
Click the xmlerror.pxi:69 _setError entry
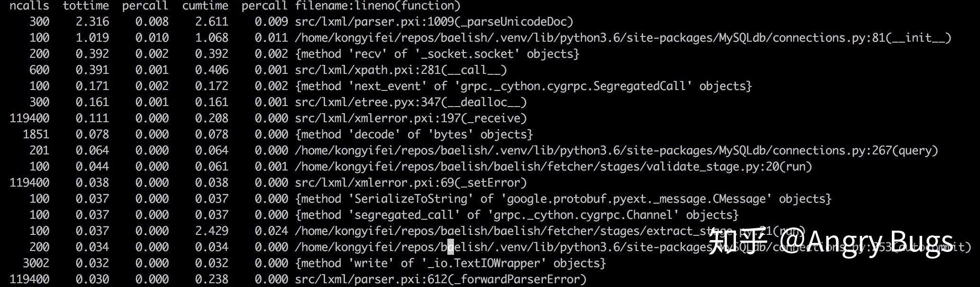pos(411,183)
